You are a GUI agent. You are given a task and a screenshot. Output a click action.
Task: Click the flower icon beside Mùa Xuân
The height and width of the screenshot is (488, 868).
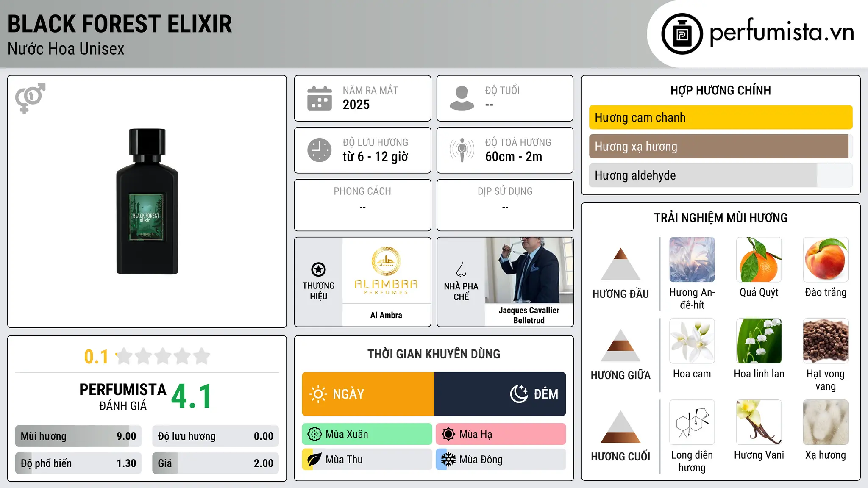[314, 434]
